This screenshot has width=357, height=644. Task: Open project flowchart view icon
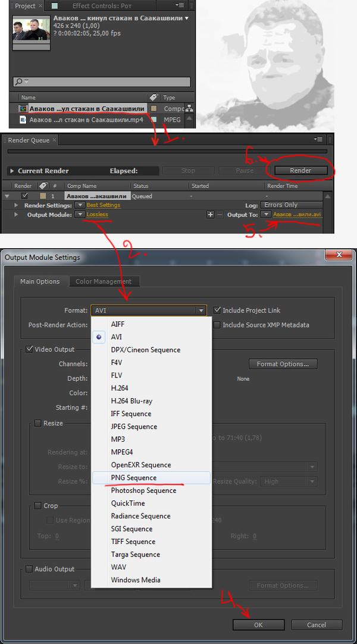tap(189, 109)
